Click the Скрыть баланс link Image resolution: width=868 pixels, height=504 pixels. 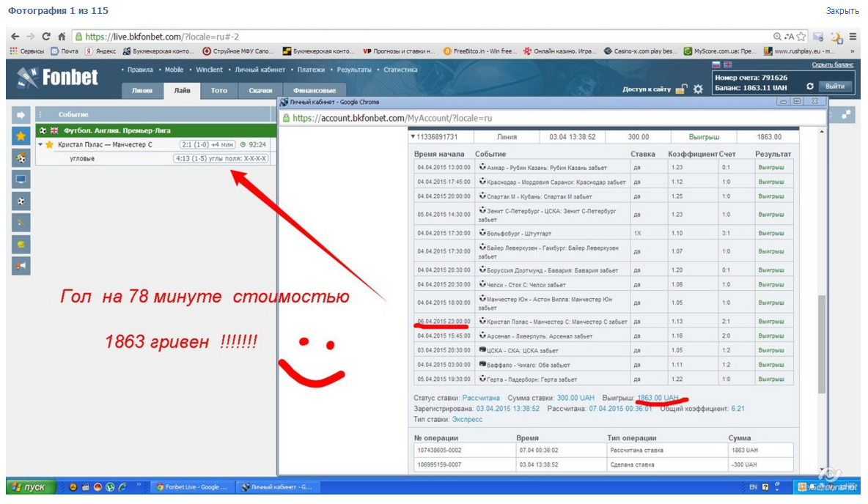[x=832, y=64]
